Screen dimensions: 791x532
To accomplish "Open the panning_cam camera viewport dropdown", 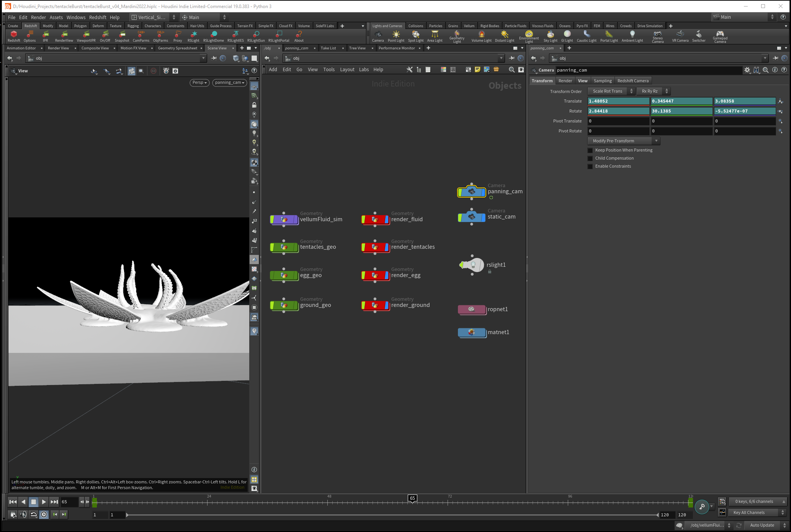I will pos(230,83).
